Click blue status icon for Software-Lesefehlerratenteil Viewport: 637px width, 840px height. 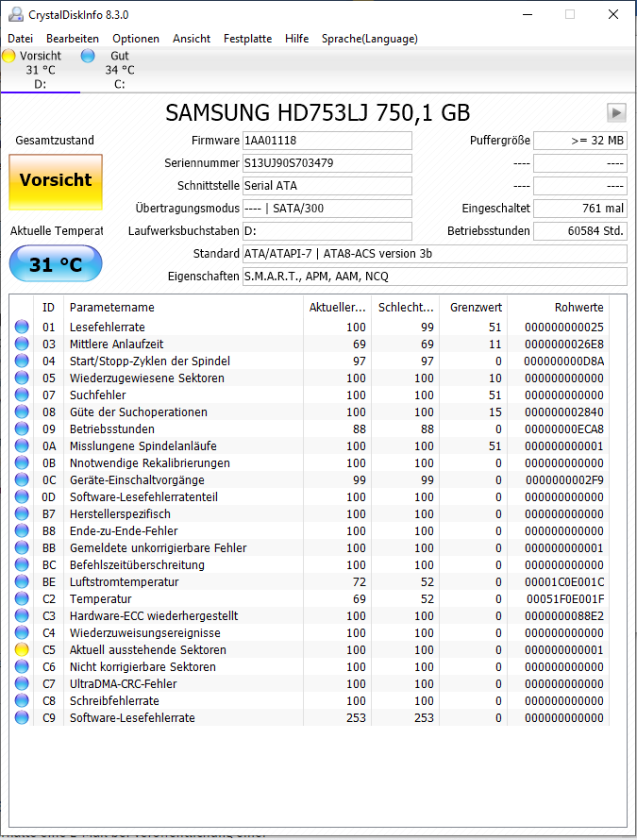22,496
